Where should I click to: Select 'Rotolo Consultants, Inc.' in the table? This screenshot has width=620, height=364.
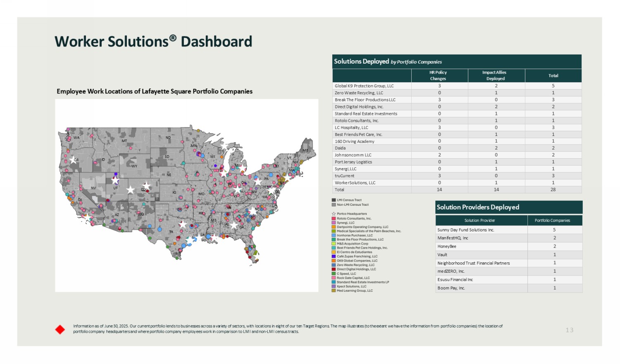click(x=357, y=121)
